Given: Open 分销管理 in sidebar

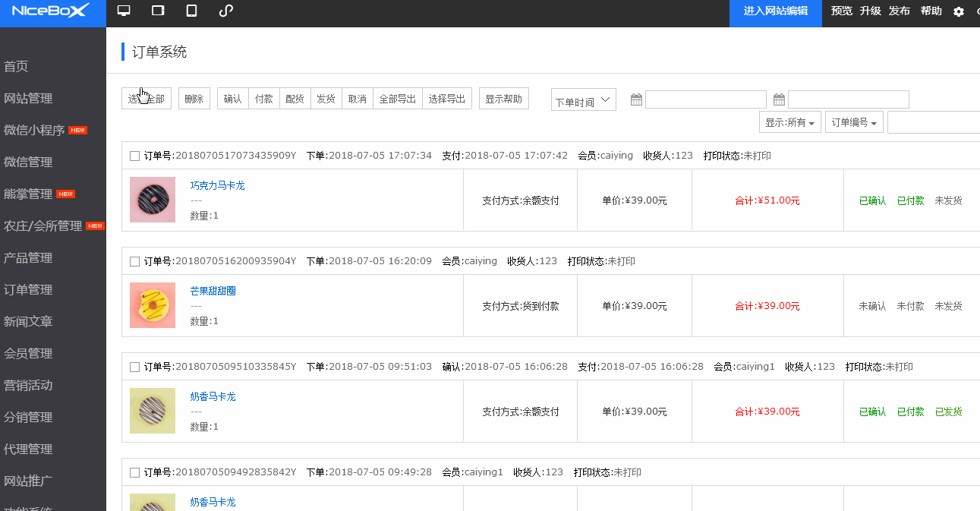Looking at the screenshot, I should 28,418.
